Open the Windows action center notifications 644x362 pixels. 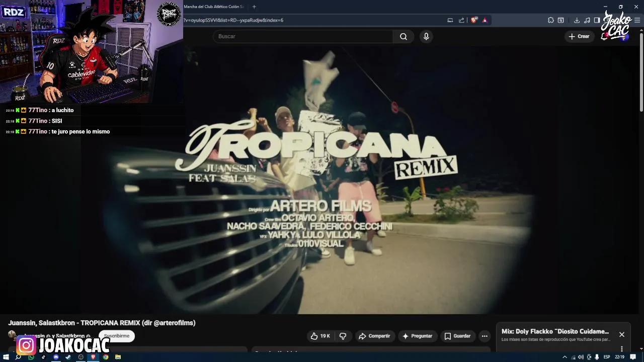point(633,357)
